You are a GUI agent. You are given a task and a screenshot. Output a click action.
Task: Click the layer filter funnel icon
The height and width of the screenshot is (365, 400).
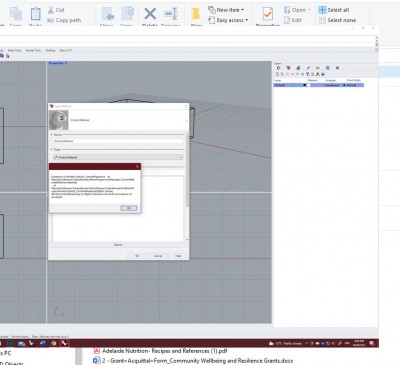pos(308,74)
